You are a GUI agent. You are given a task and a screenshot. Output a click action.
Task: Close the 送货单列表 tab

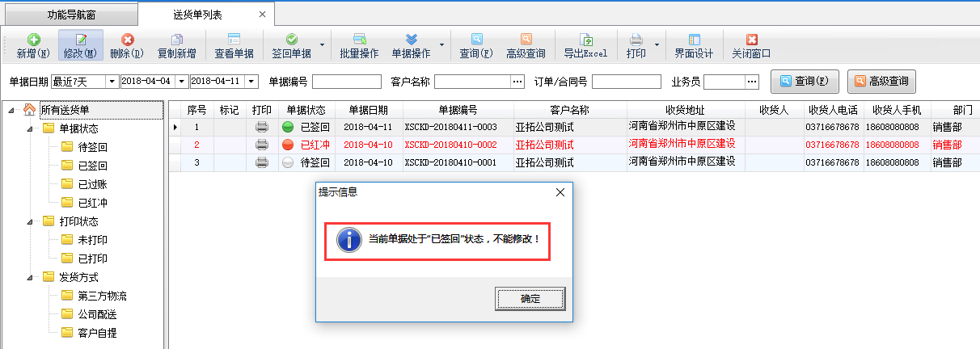coord(261,15)
